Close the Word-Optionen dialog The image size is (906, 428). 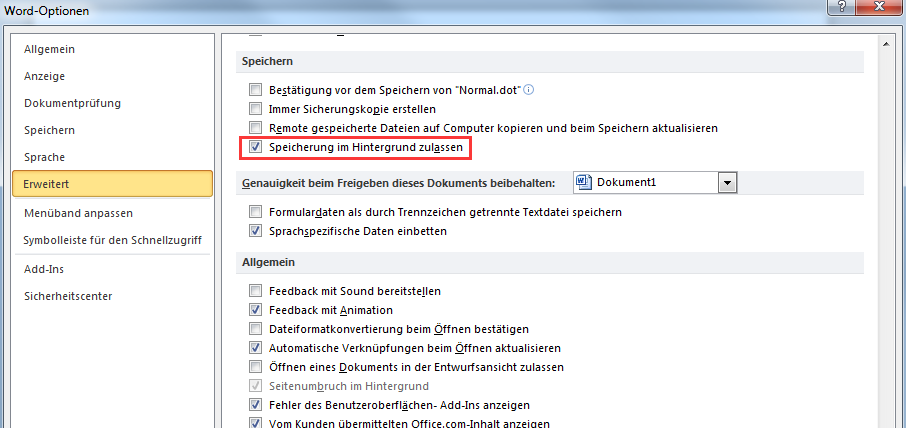coord(881,8)
